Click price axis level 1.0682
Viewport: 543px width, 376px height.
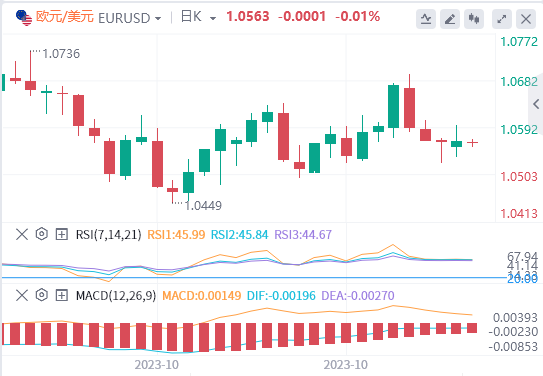tap(519, 82)
